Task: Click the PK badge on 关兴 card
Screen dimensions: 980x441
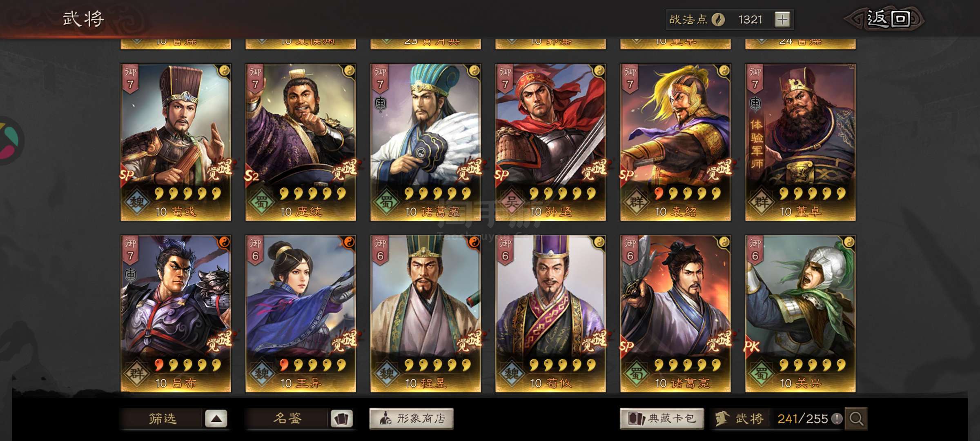Action: pyautogui.click(x=752, y=347)
